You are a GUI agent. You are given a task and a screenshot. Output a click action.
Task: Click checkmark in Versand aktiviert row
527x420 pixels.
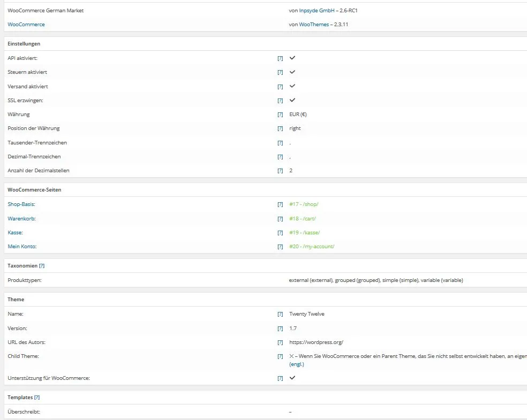[292, 86]
